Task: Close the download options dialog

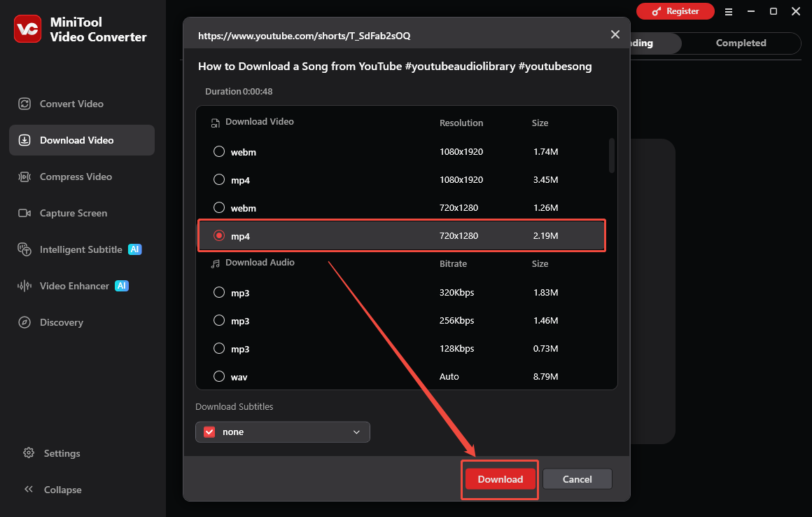Action: (x=615, y=35)
